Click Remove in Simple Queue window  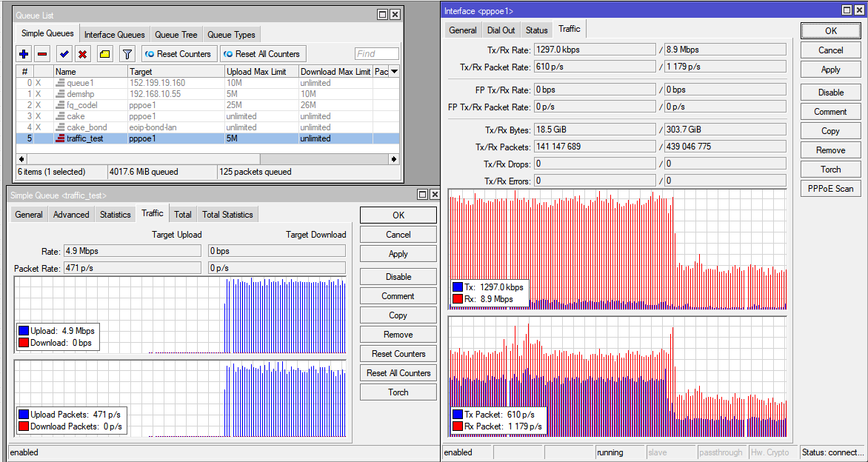point(398,334)
